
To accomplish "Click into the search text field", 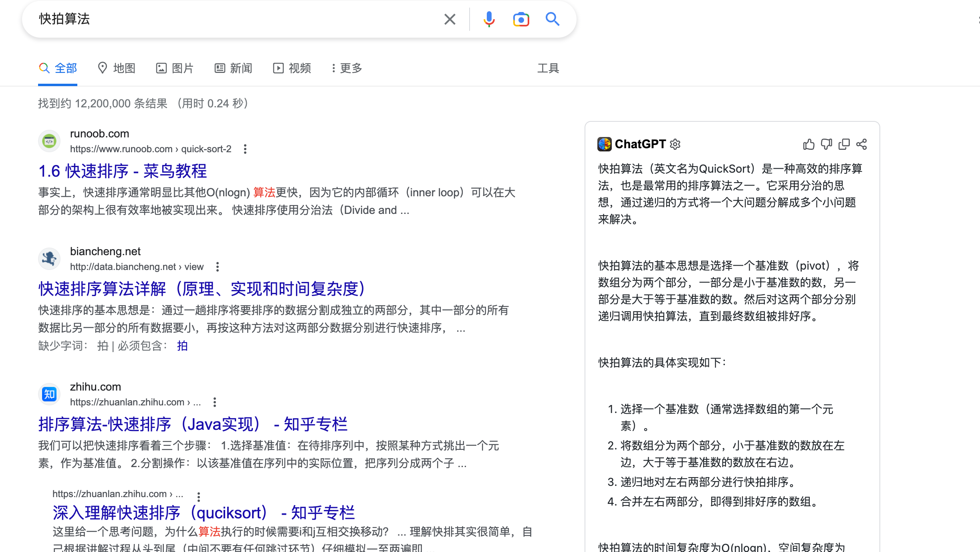I will pyautogui.click(x=240, y=19).
